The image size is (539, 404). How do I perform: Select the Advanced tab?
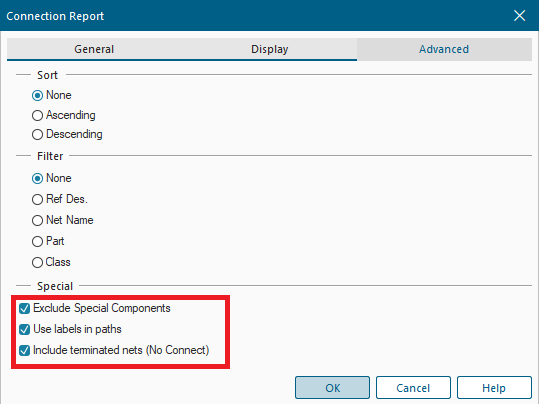point(444,49)
